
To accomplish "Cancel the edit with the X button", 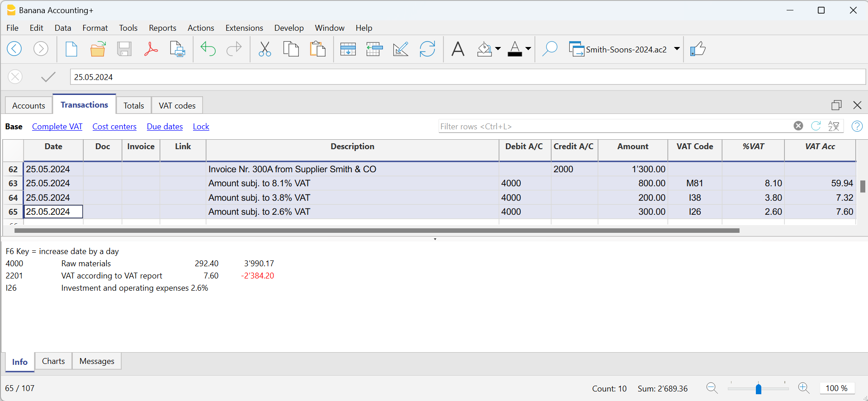I will coord(15,77).
